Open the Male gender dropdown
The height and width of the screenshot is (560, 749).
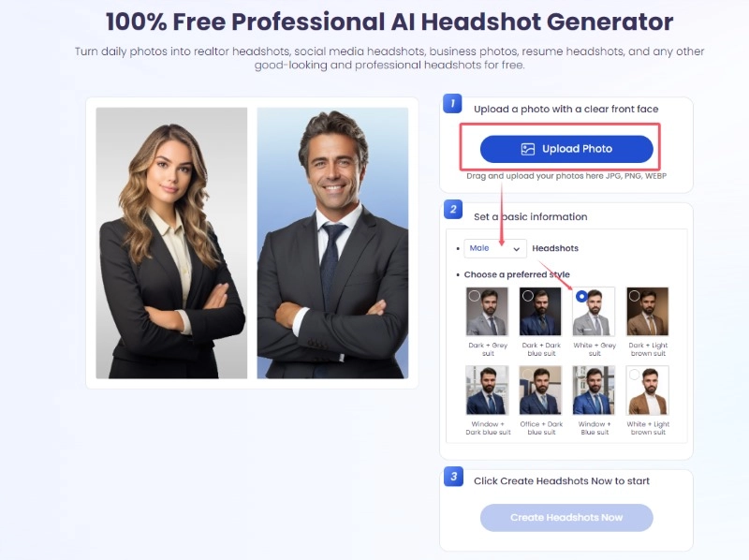point(495,248)
